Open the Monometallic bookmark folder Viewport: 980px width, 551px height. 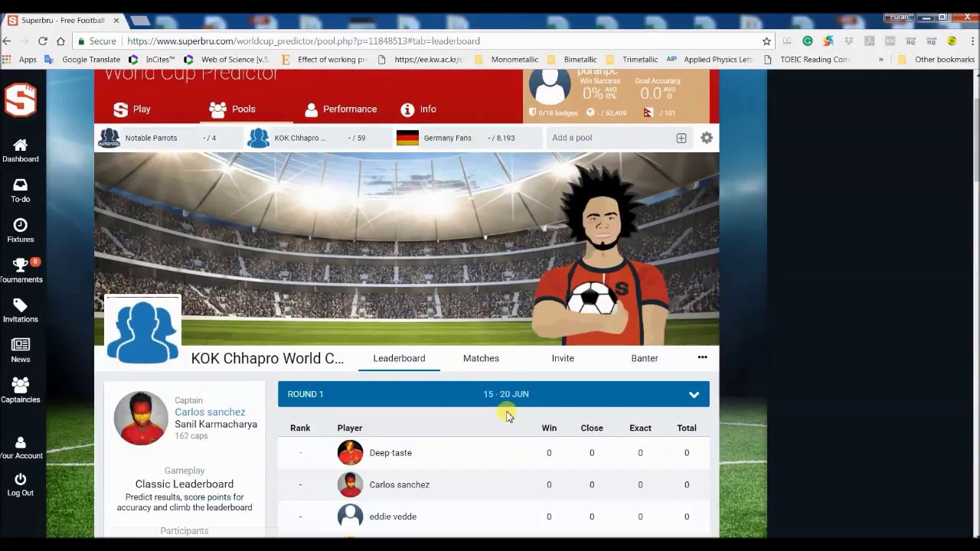(506, 60)
